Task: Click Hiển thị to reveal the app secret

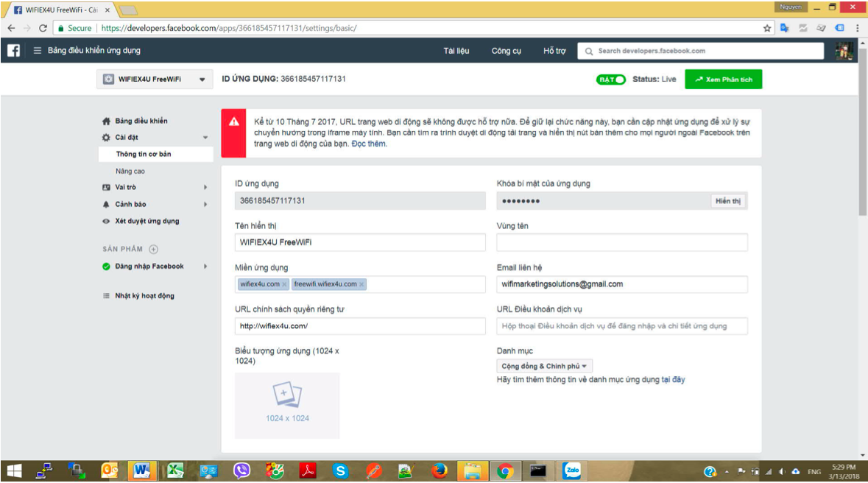Action: 727,201
